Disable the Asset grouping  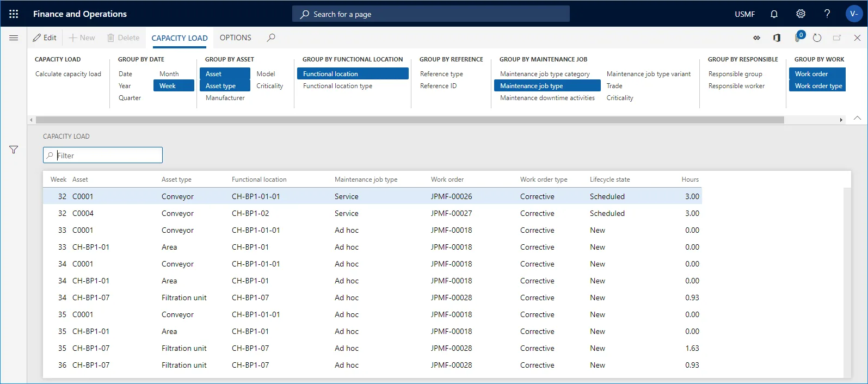225,74
